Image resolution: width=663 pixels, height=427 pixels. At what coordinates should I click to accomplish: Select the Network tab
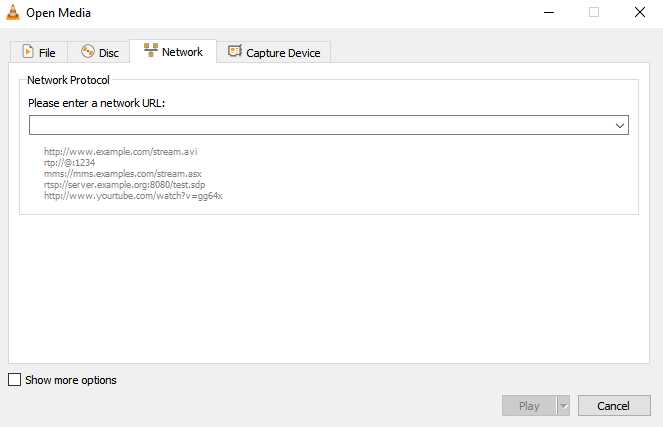coord(173,51)
